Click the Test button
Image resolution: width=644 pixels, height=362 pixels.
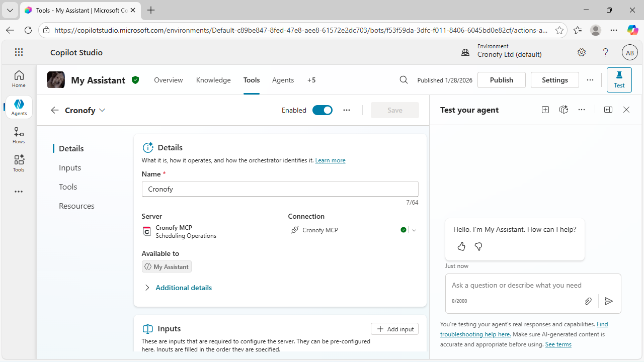pos(619,79)
